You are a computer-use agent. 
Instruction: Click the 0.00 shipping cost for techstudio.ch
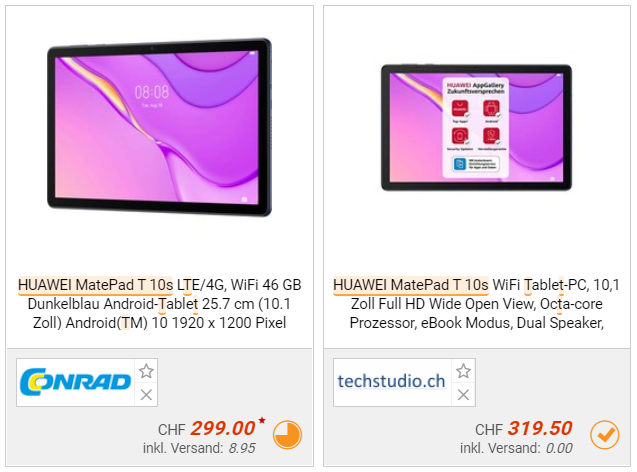(559, 448)
